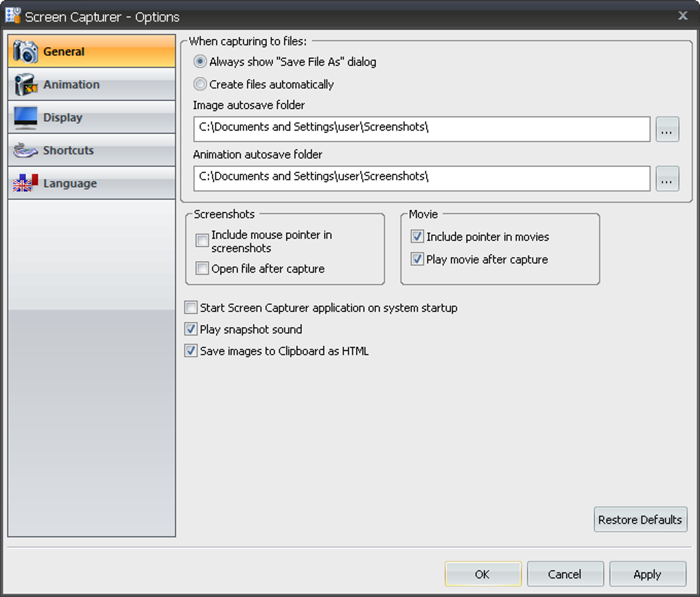Open the Animation options tab

(x=71, y=84)
